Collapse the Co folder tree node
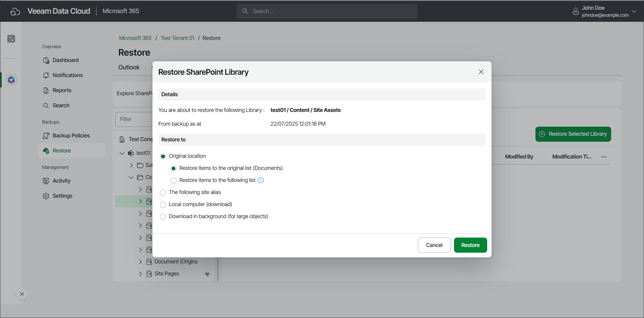 click(x=131, y=177)
